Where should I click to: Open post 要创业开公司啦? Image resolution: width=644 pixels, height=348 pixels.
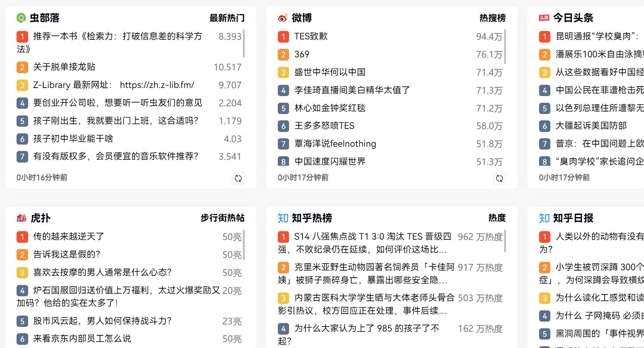click(118, 103)
